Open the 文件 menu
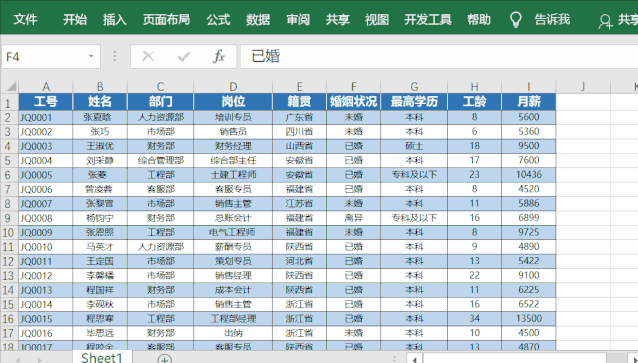The image size is (638, 363). (x=25, y=19)
